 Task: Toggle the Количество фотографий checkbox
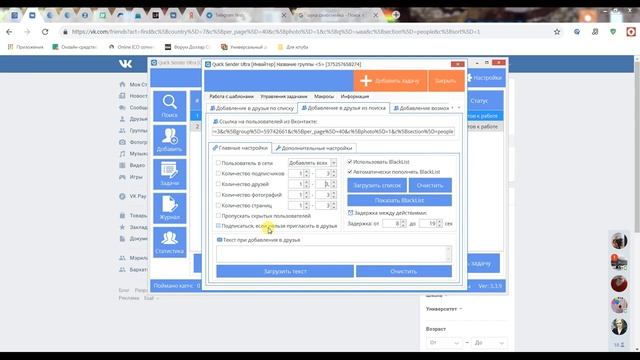point(218,195)
